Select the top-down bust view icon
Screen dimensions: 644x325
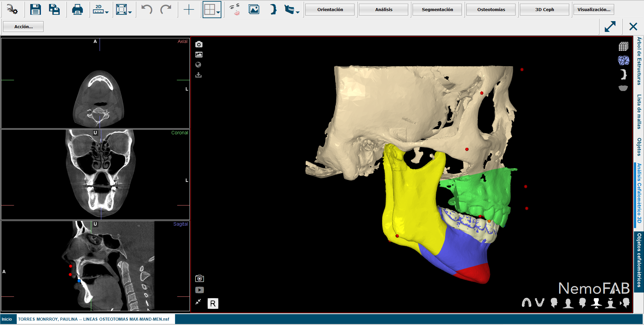(x=610, y=303)
